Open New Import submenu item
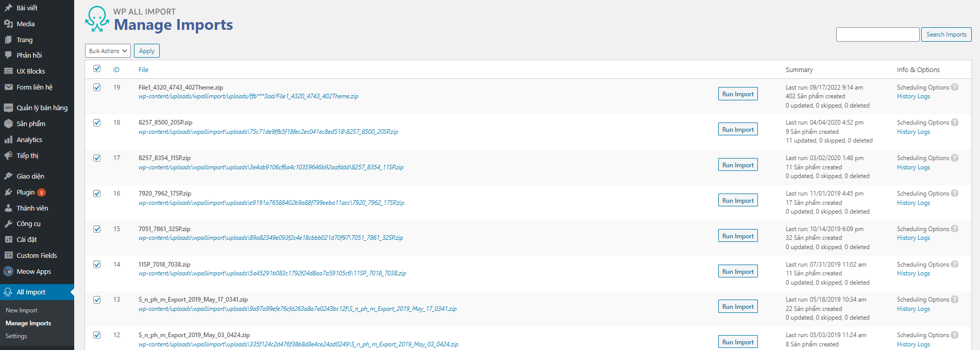Image resolution: width=980 pixels, height=350 pixels. (22, 310)
